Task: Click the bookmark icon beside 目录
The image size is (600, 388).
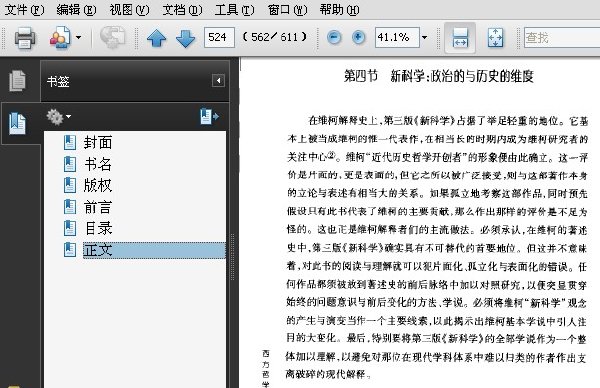Action: pos(70,228)
